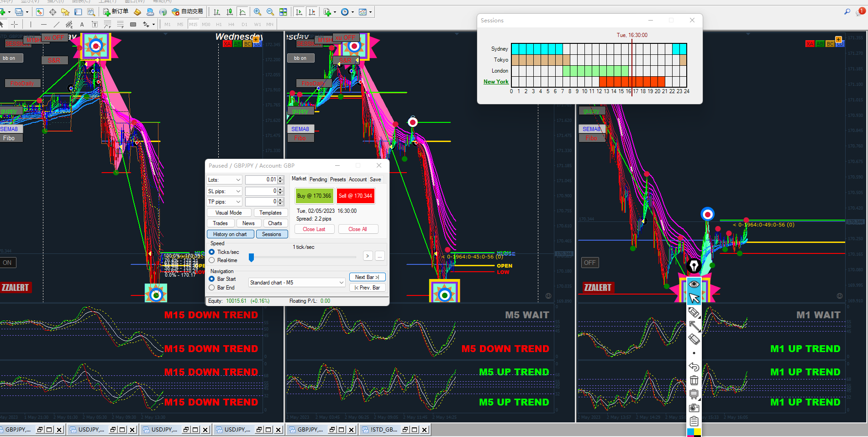Image resolution: width=868 pixels, height=437 pixels.
Task: Advance with the Next Bar button
Action: (368, 277)
